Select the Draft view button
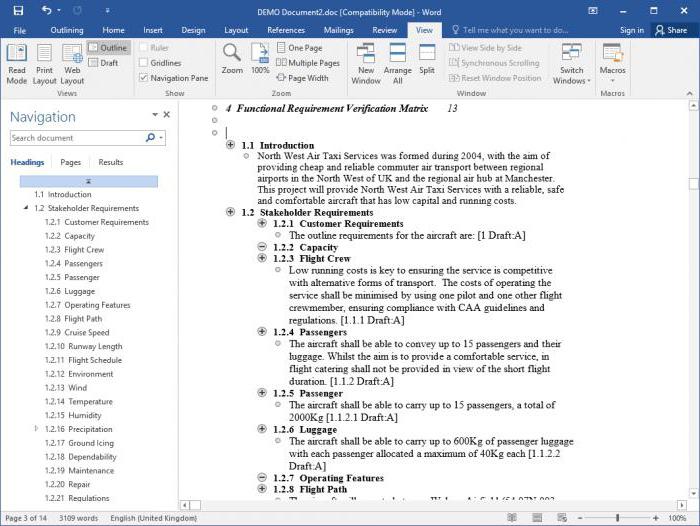This screenshot has width=700, height=526. 104,63
